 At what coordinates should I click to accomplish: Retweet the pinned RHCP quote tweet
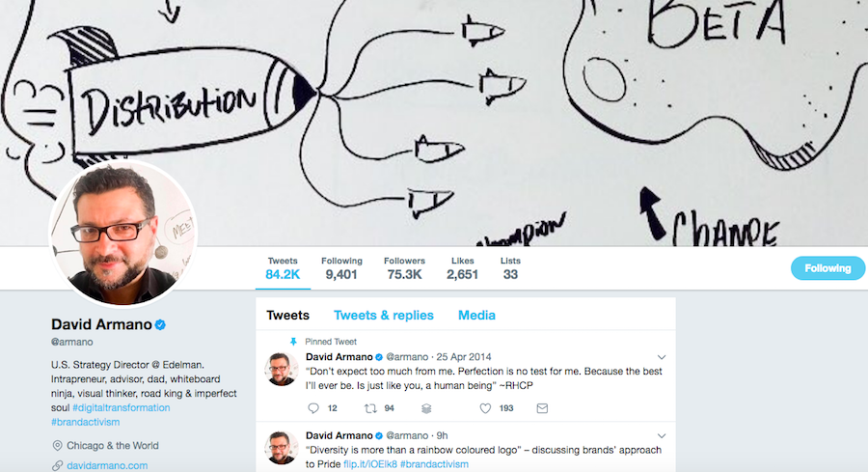(x=370, y=408)
